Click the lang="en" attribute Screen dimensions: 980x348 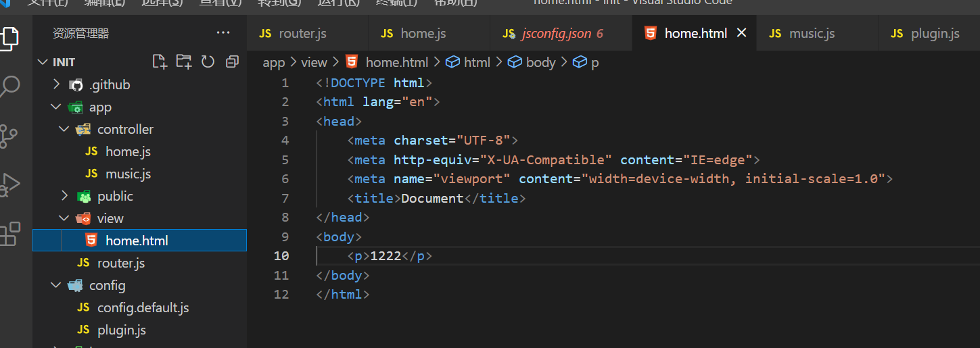point(398,102)
